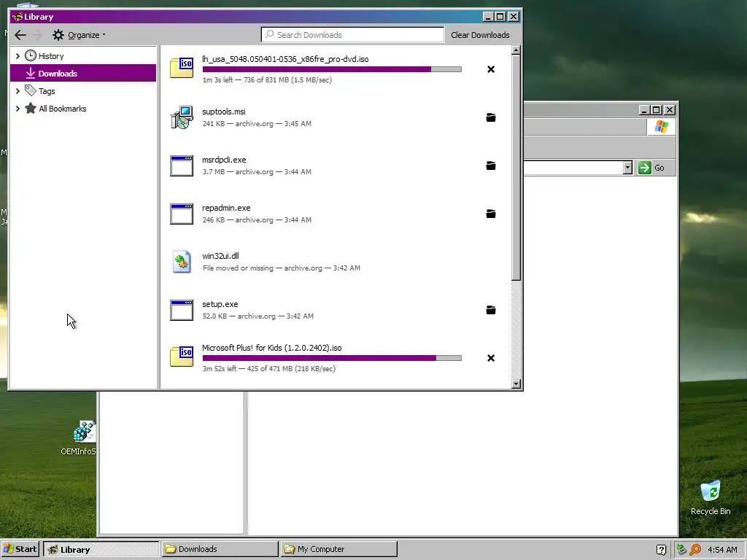Click the downloads list scrollbar thumb
This screenshot has height=560, width=747.
pos(516,168)
